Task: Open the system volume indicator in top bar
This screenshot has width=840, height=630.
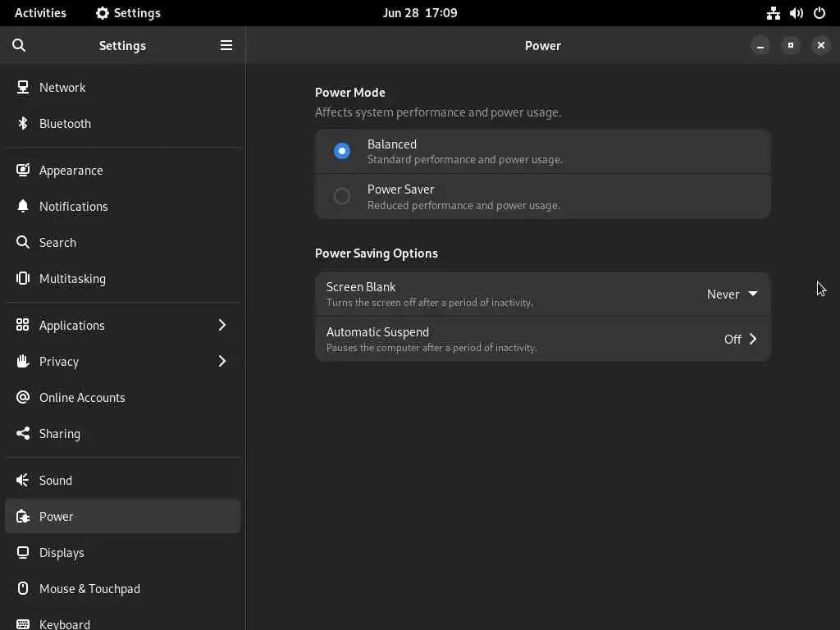Action: [796, 13]
